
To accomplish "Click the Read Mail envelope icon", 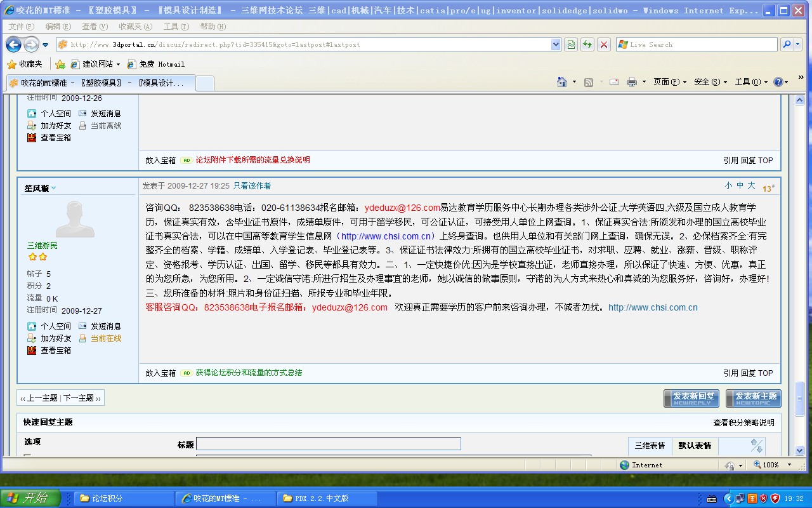I will coord(614,82).
